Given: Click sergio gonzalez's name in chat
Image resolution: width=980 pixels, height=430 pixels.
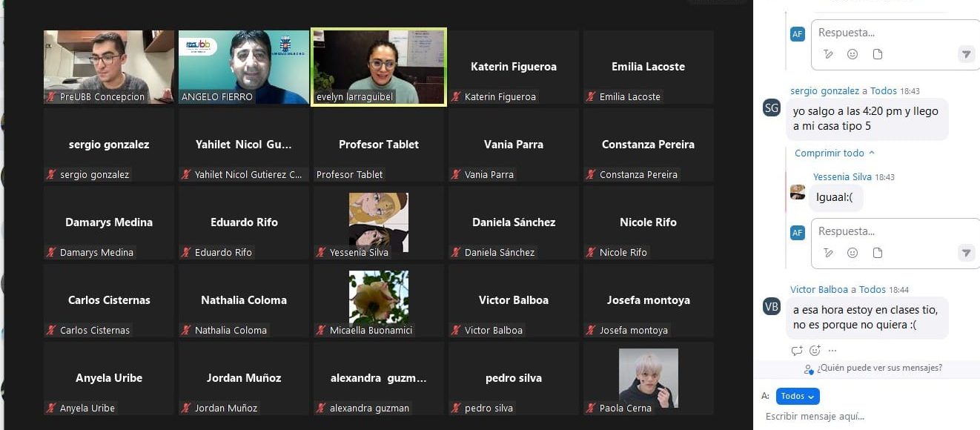Looking at the screenshot, I should pos(824,90).
